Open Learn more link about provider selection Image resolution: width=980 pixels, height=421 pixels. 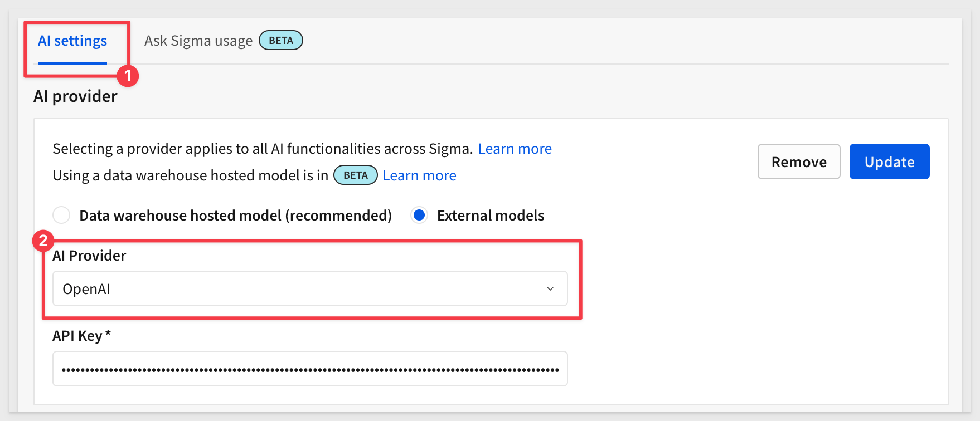coord(515,149)
